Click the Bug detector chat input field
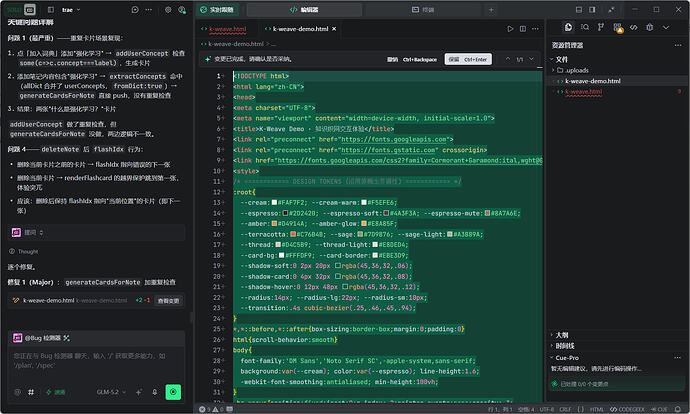 point(96,361)
